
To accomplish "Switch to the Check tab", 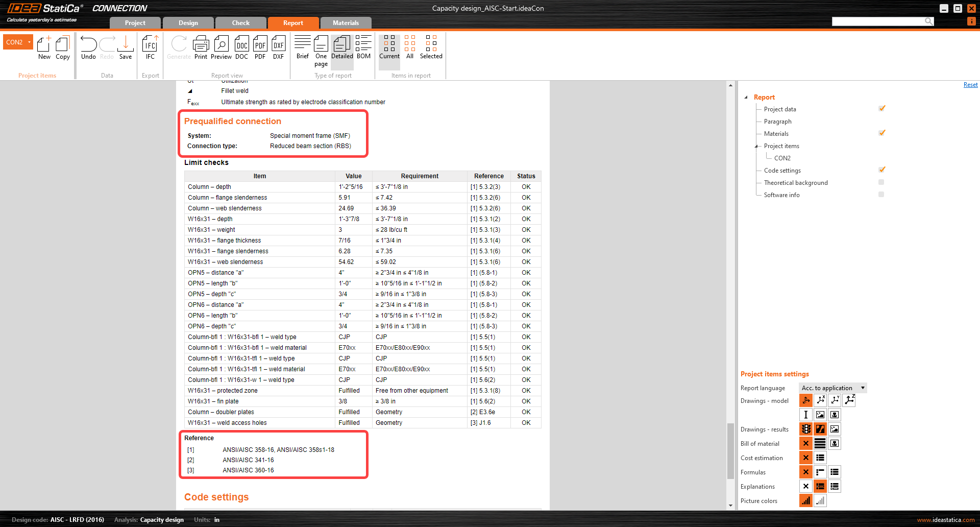I will click(240, 23).
